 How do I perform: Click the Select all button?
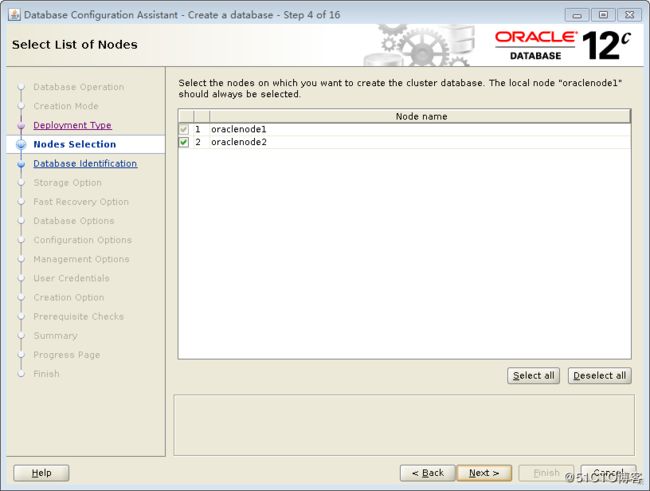pos(534,376)
